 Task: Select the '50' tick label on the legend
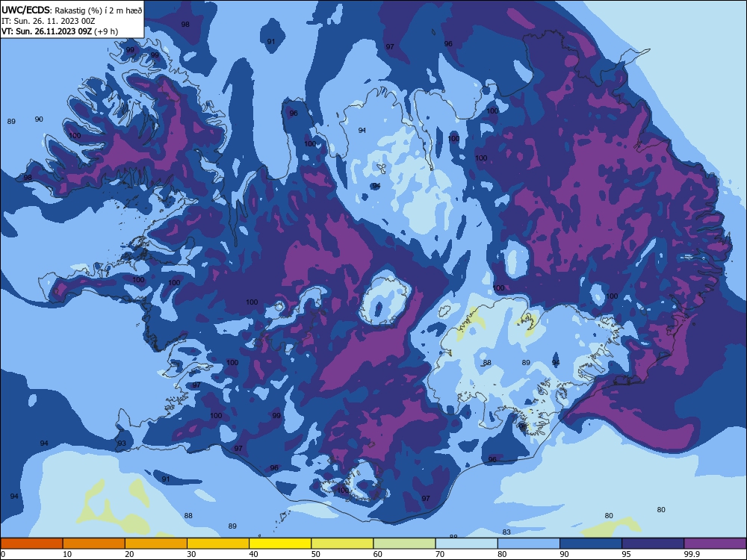(315, 554)
